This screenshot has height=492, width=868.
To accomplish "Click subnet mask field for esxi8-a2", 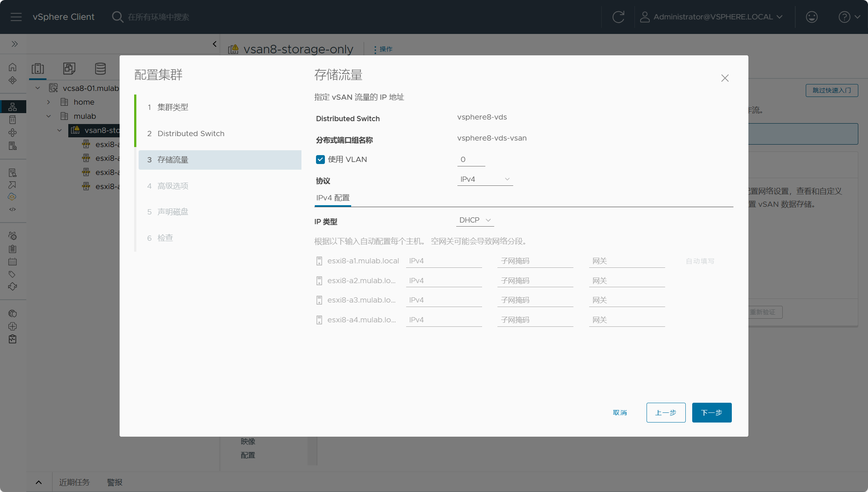I will point(535,281).
